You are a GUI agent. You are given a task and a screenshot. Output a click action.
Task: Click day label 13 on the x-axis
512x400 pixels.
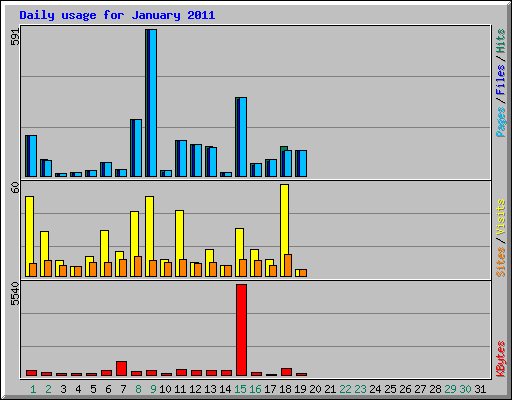210,389
